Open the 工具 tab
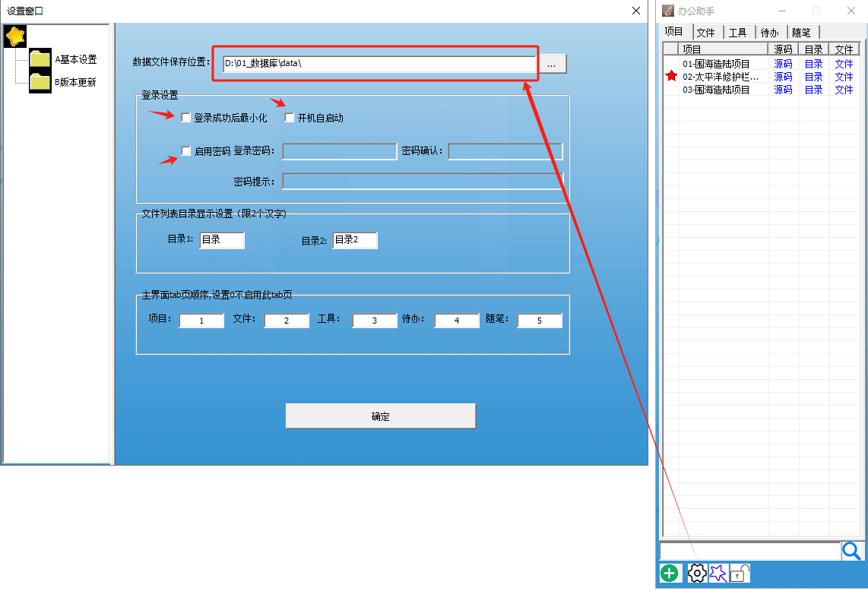This screenshot has width=868, height=591. tap(738, 33)
